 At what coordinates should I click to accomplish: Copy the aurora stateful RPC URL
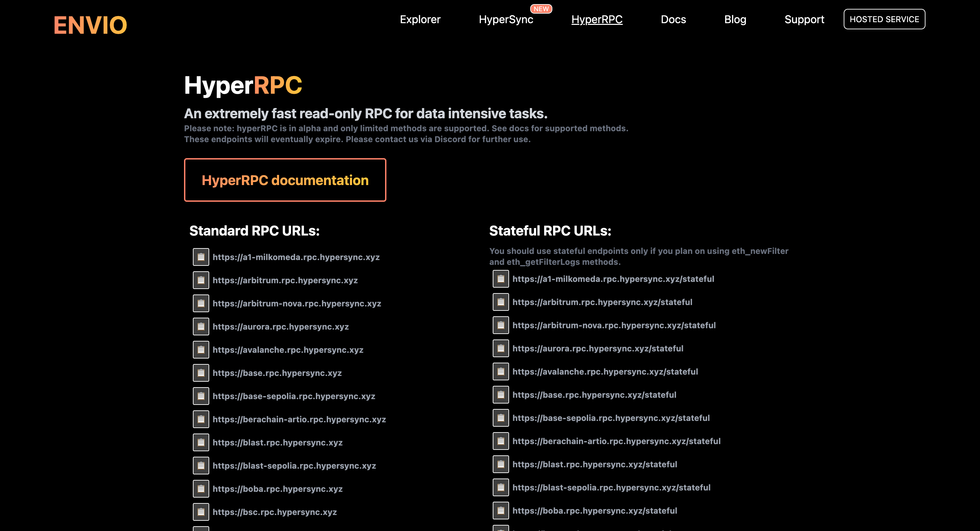click(501, 348)
